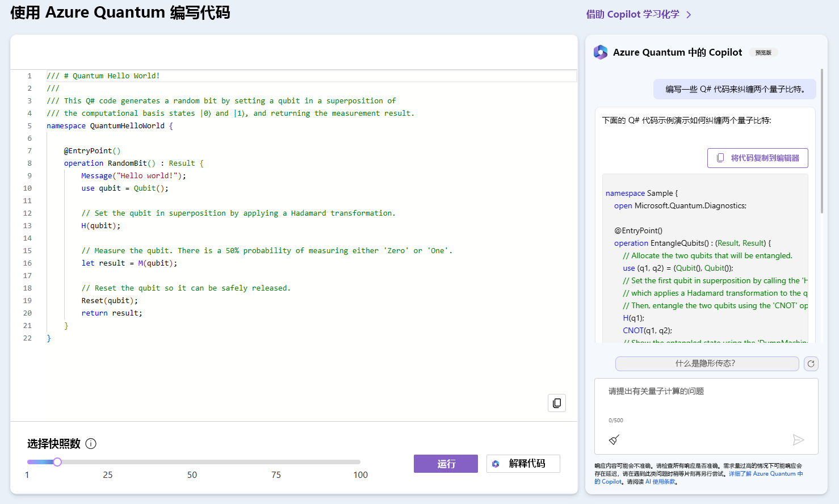Click 'open Microsoft.Quantum.Diagnostics;' in Copilot code
Screen dimensions: 839x504
(x=680, y=205)
